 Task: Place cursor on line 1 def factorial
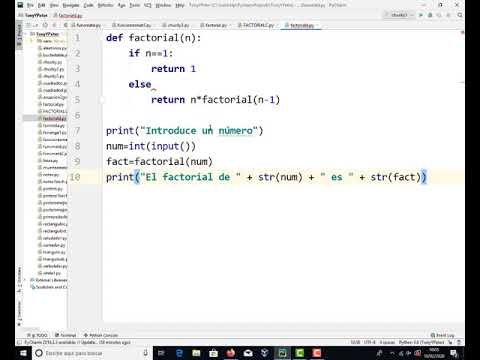click(153, 38)
